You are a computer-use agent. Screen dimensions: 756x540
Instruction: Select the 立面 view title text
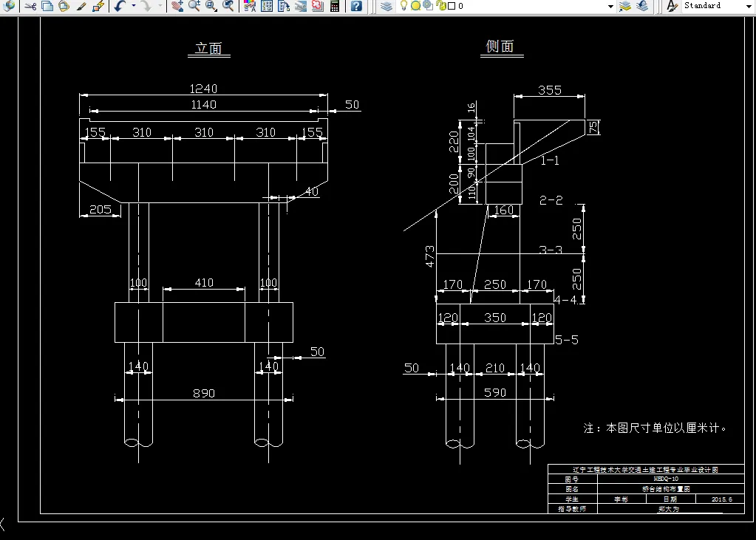(208, 48)
